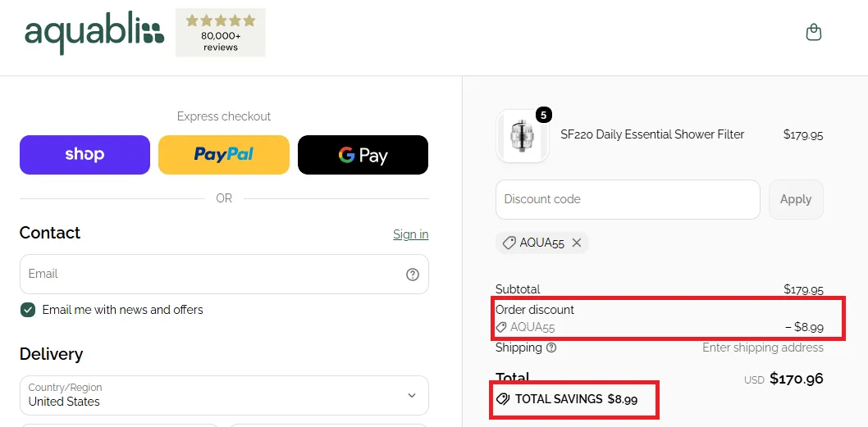Click the Total Savings tag icon
Screen dimensions: 868x427
click(503, 399)
